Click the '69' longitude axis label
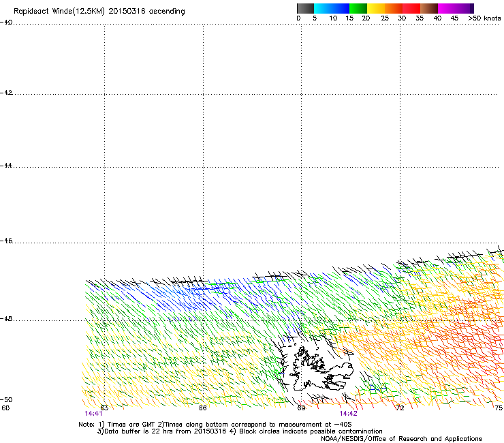Viewport: 504px width, 443px height. click(301, 408)
